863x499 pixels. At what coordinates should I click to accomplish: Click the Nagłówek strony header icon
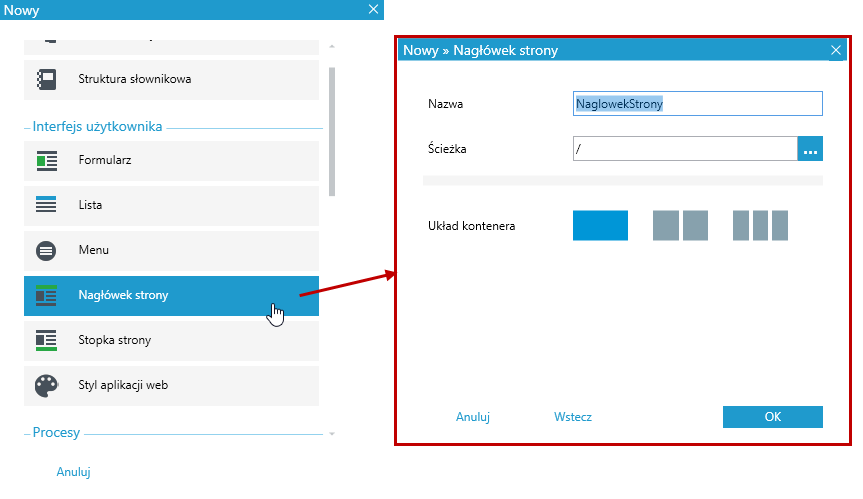tap(46, 295)
